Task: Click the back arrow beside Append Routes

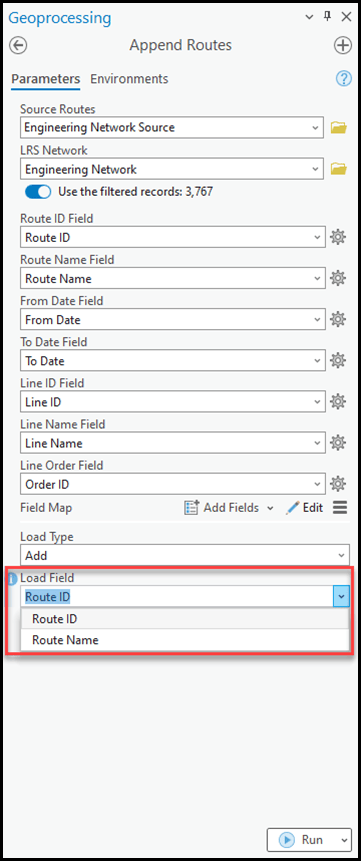Action: [19, 45]
